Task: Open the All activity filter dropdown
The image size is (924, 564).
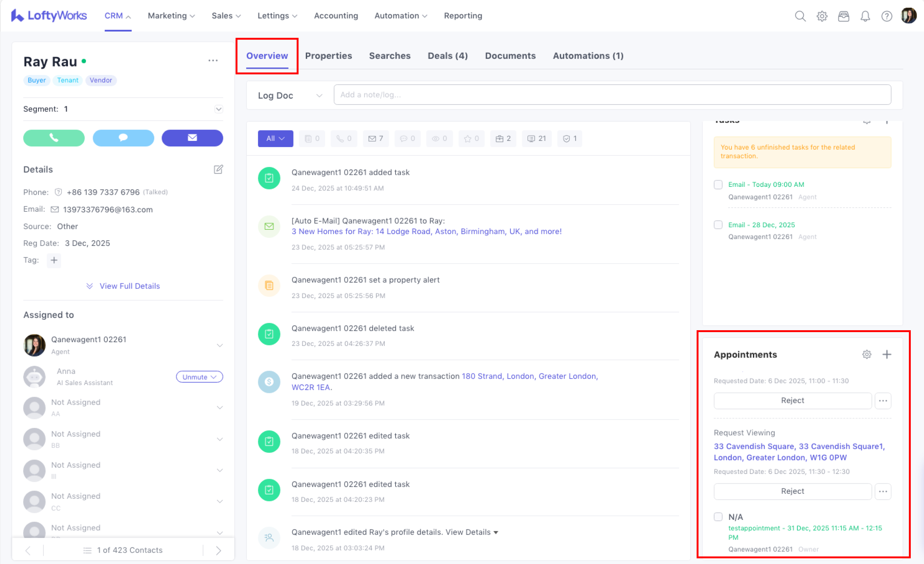Action: pyautogui.click(x=275, y=138)
